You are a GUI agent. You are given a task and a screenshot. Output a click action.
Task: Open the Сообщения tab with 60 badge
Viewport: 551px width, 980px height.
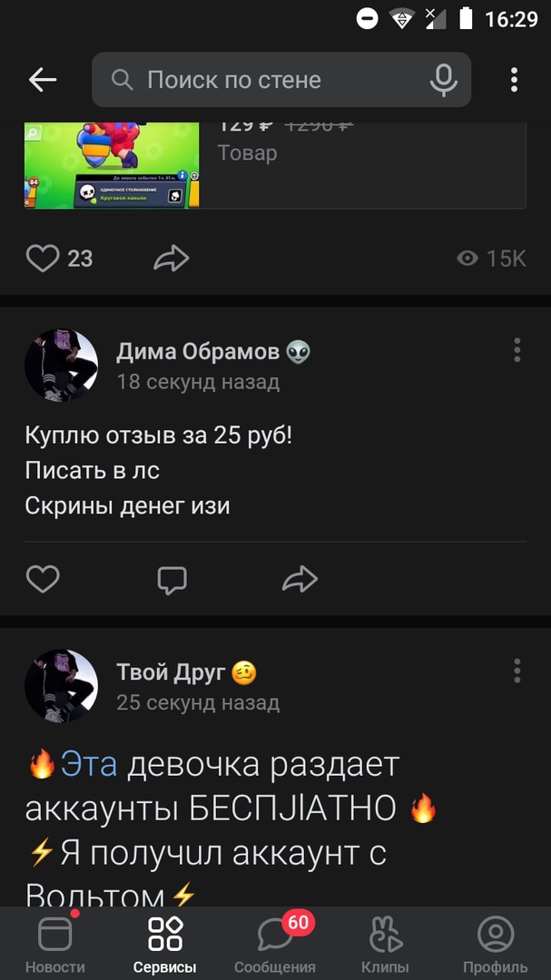pyautogui.click(x=275, y=944)
